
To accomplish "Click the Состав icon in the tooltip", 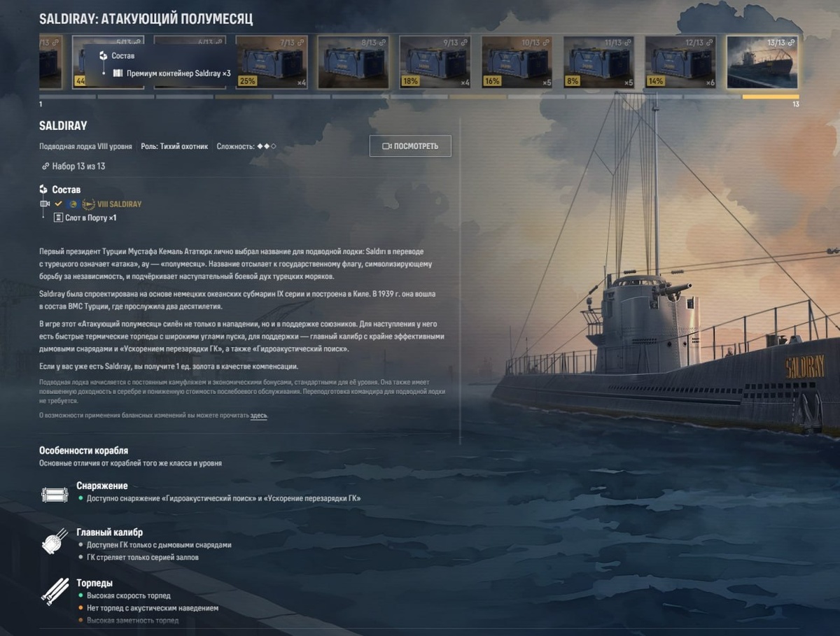I will coord(103,55).
